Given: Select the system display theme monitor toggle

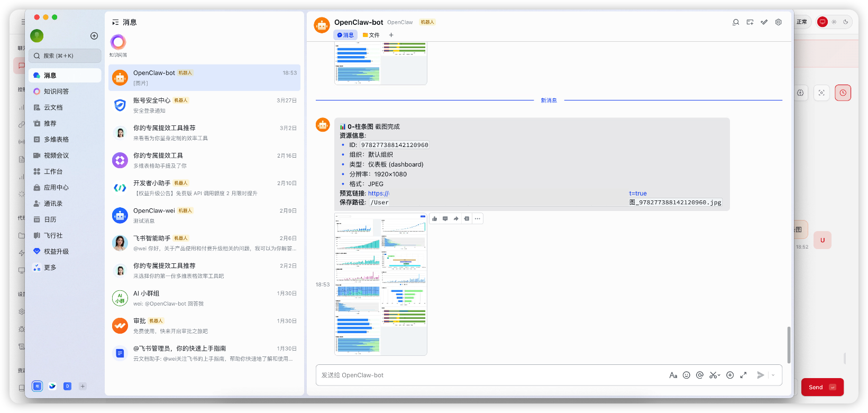Looking at the screenshot, I should point(822,22).
